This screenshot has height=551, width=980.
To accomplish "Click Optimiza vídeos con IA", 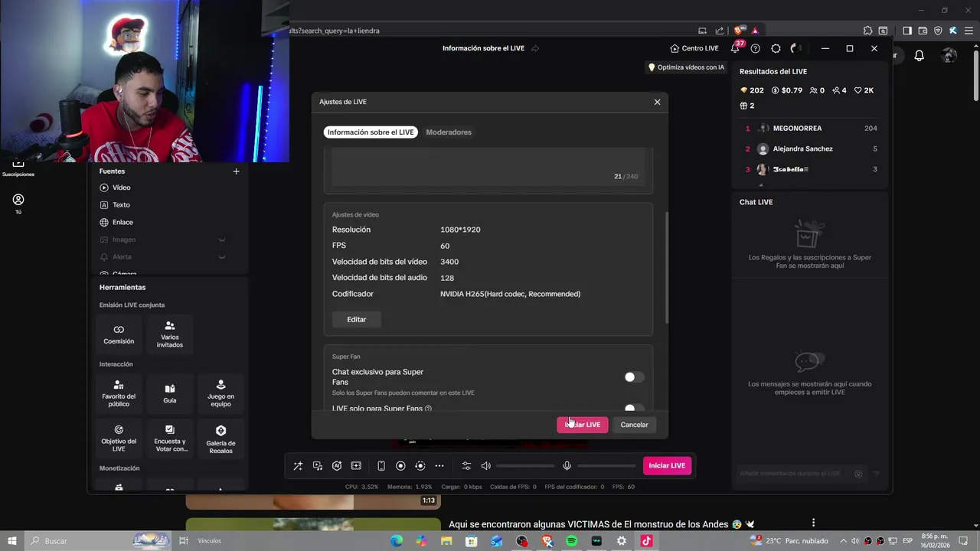I will tap(686, 67).
